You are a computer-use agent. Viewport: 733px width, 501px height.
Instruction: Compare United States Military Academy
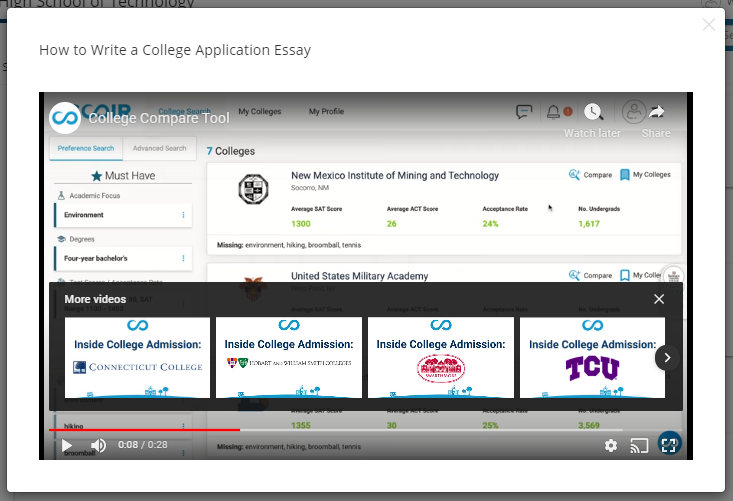click(590, 276)
